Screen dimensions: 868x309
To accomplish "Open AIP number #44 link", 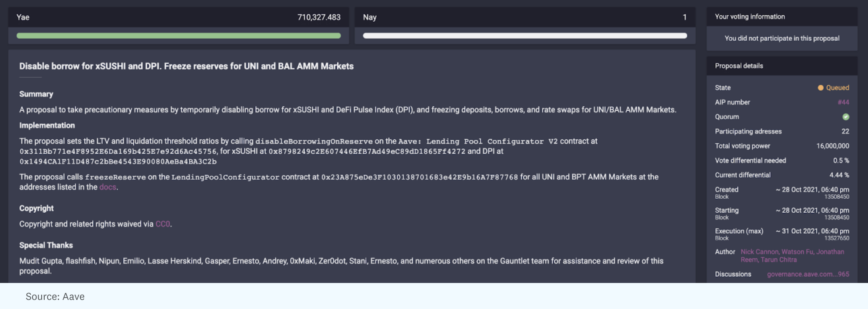I will [843, 102].
